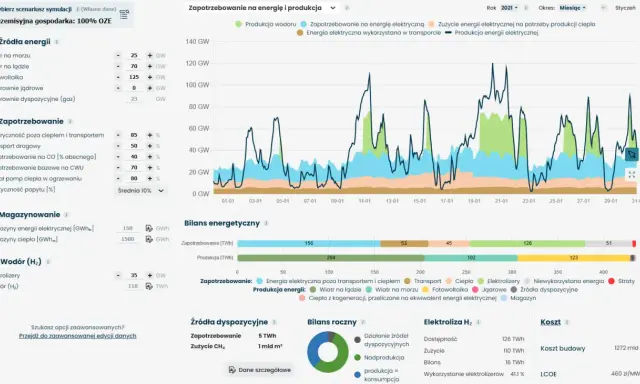Click info icon beside Magazynowanie heading
The height and width of the screenshot is (384, 640).
tap(66, 215)
